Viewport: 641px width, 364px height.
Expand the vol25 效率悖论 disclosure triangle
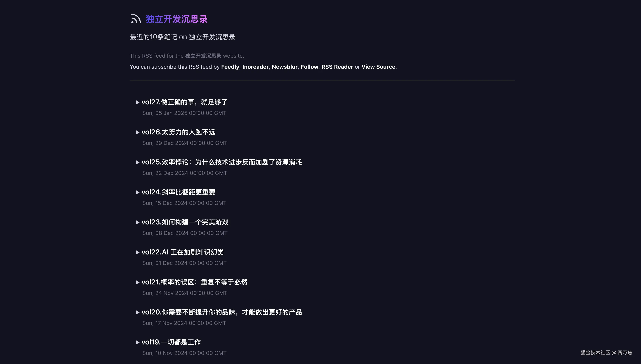coord(138,162)
